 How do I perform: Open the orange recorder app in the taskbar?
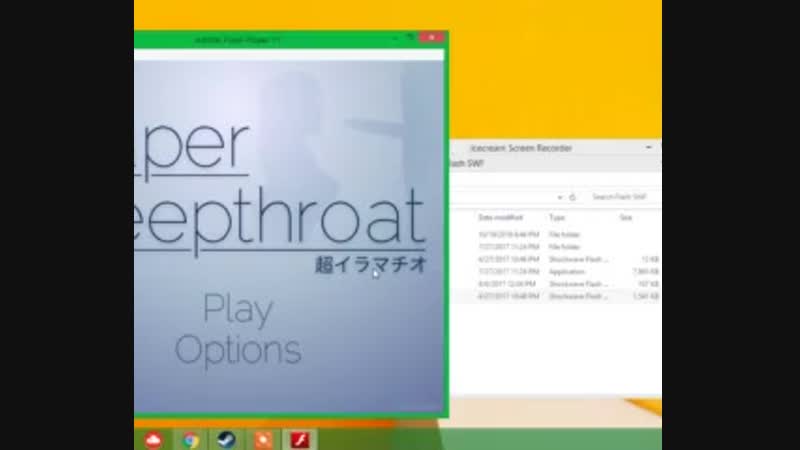click(261, 440)
